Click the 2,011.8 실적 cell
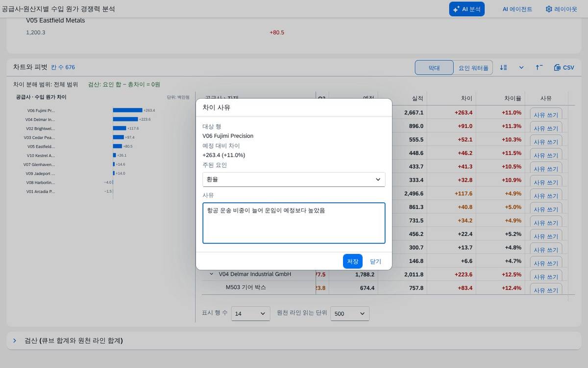Image resolution: width=588 pixels, height=368 pixels. pos(414,274)
